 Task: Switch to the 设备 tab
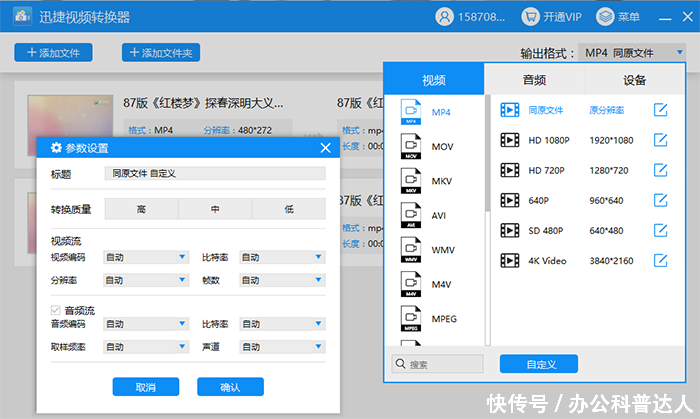click(634, 80)
